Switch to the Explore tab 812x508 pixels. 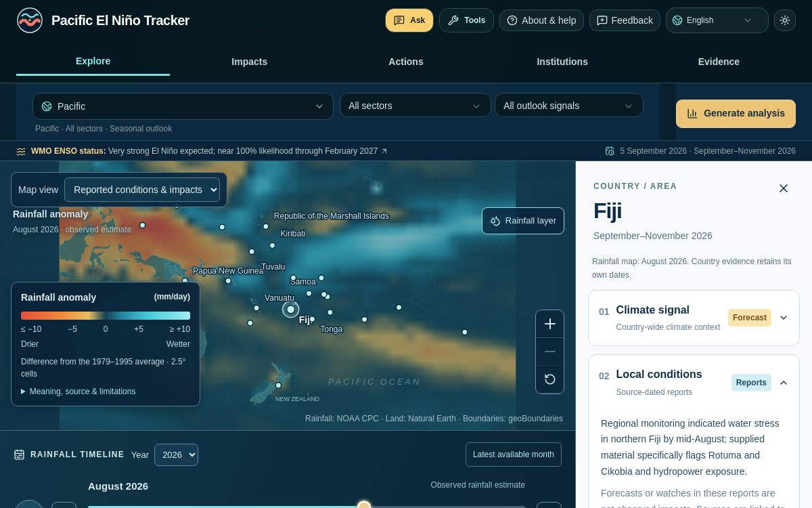[x=93, y=61]
